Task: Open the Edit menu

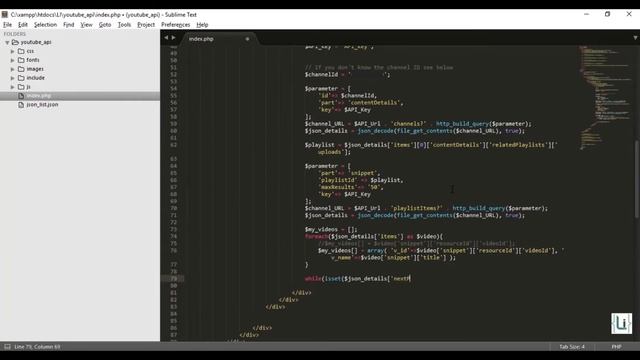Action: coord(23,25)
